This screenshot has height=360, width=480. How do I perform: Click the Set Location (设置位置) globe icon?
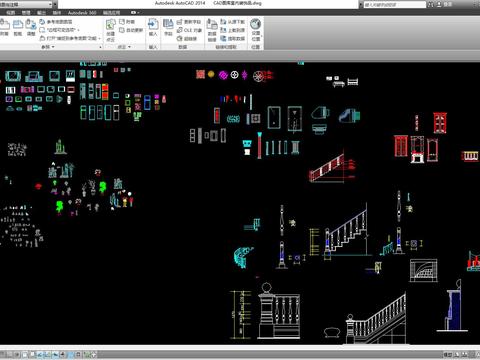point(256,30)
